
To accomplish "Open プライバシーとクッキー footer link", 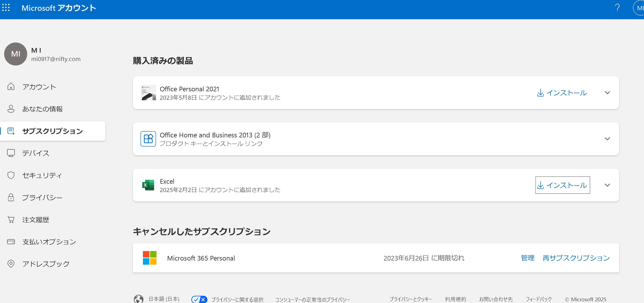I will [x=411, y=299].
